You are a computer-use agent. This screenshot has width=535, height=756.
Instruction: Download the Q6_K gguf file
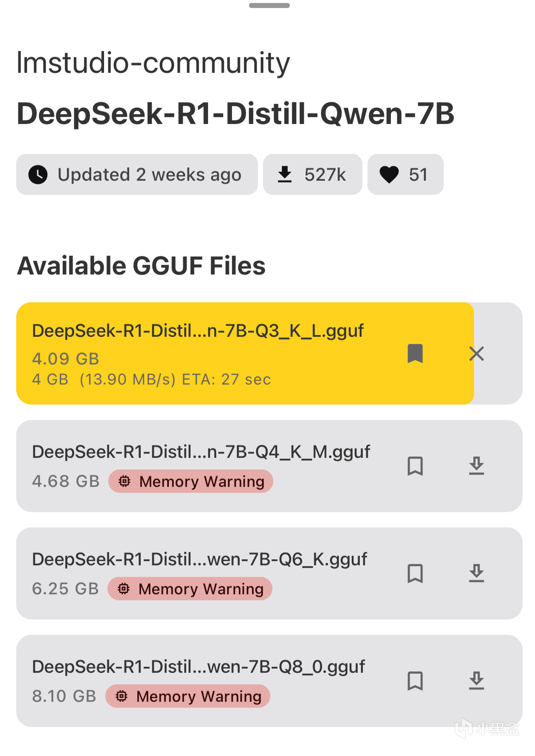(476, 573)
